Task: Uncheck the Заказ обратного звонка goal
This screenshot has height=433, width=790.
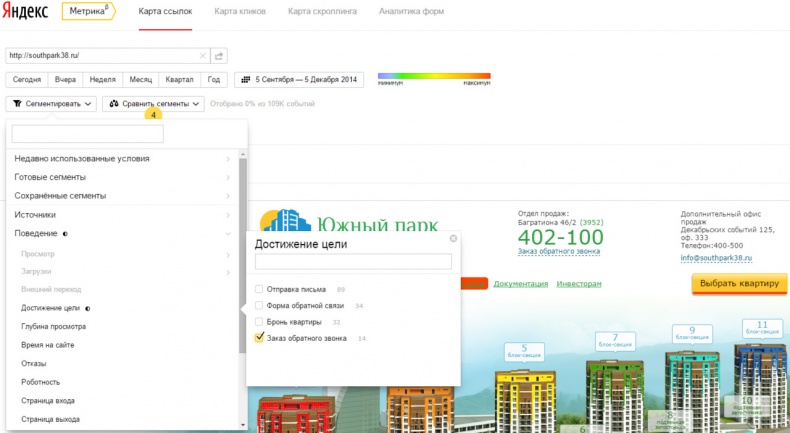Action: (260, 338)
